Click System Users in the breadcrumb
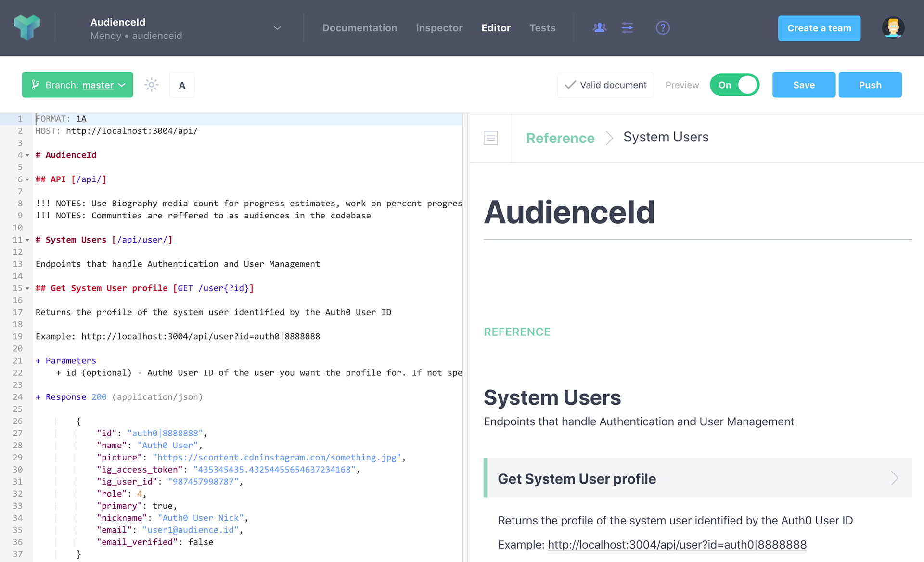Viewport: 924px width, 562px height. 666,137
